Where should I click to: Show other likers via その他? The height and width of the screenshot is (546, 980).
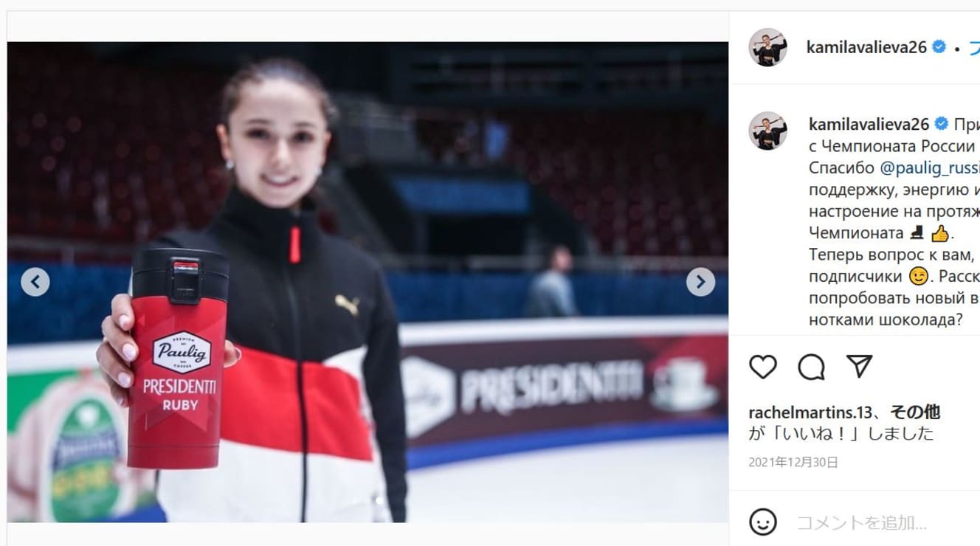[915, 412]
